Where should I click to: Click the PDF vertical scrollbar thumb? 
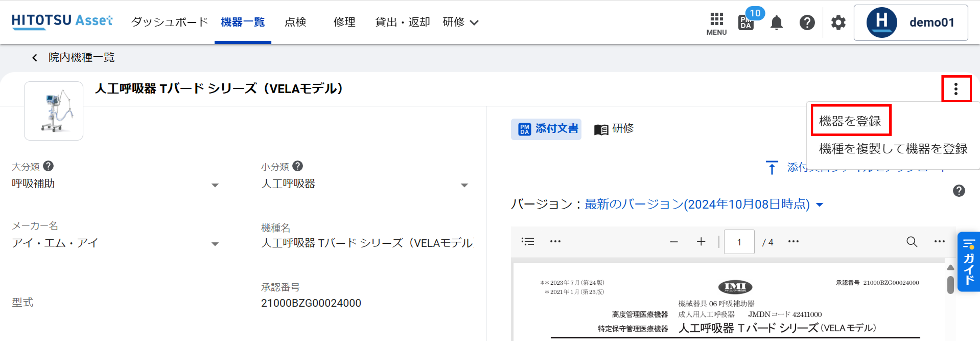pos(950,285)
